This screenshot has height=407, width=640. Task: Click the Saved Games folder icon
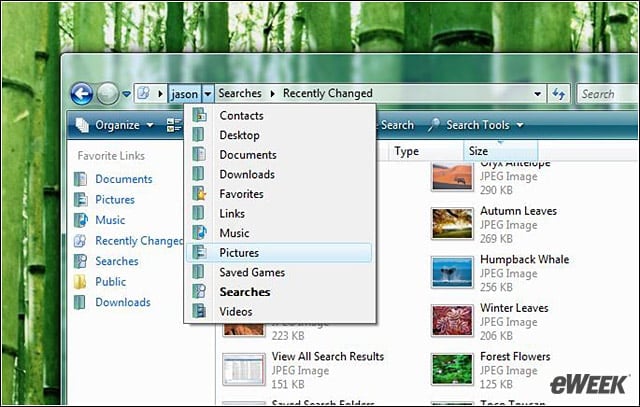click(199, 272)
